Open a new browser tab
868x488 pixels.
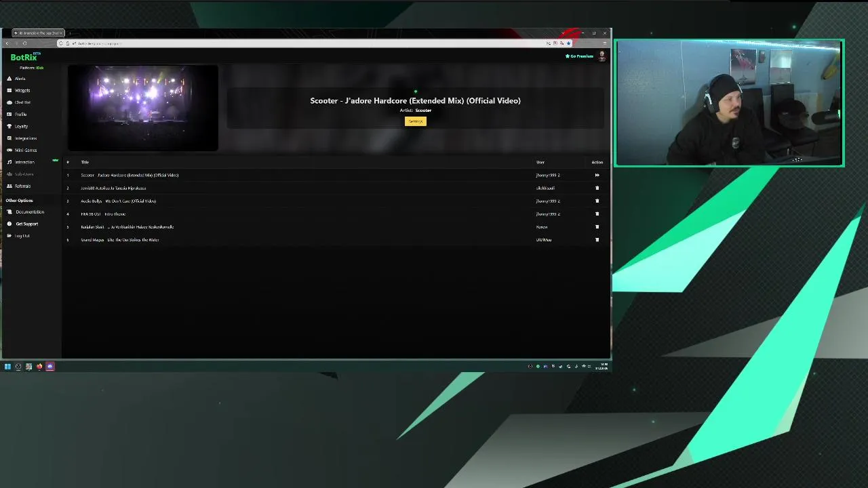[70, 33]
